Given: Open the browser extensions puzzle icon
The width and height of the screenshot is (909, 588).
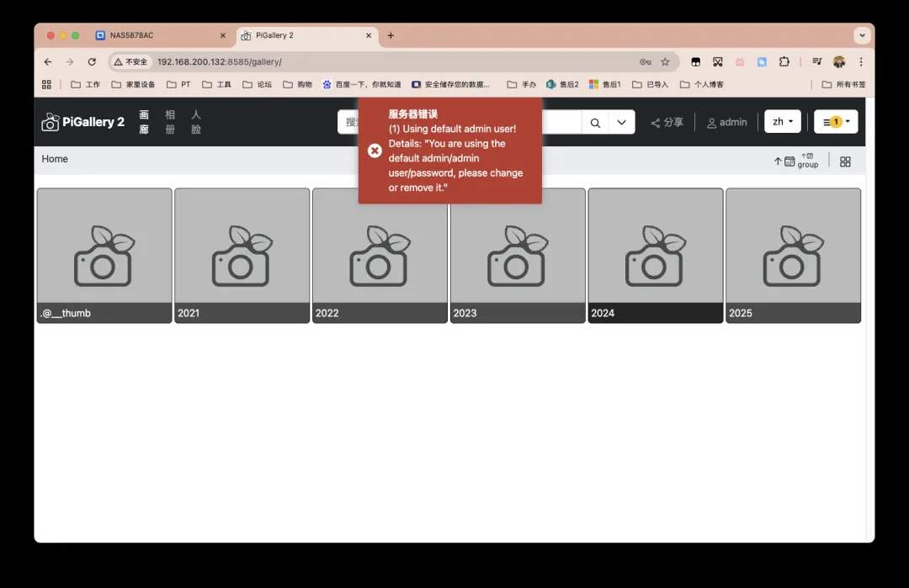Looking at the screenshot, I should [x=784, y=62].
